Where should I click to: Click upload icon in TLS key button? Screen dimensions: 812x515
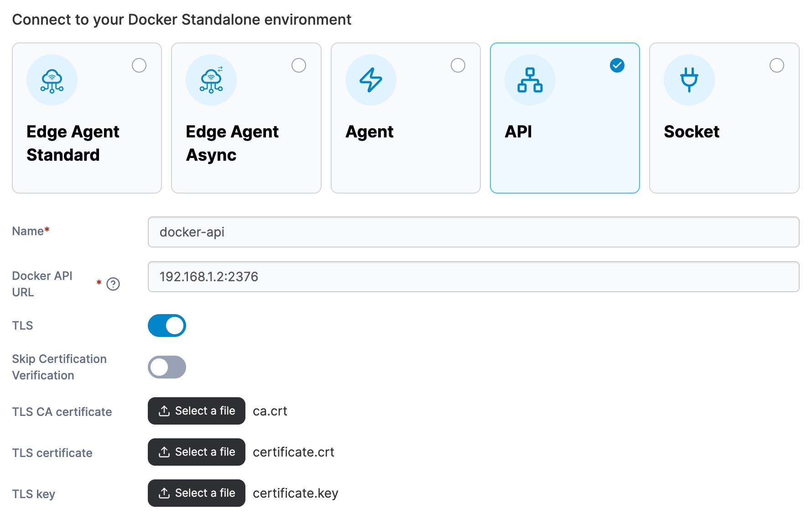pyautogui.click(x=164, y=493)
